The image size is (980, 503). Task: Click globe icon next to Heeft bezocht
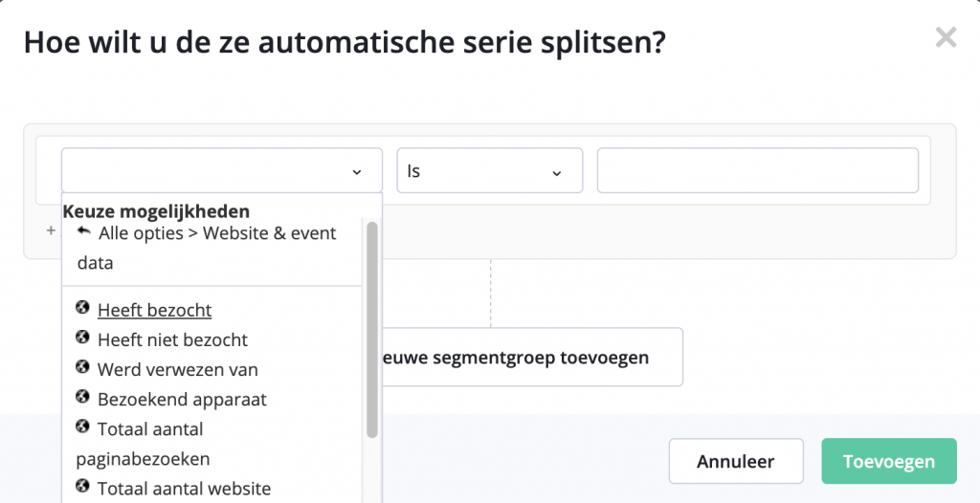click(82, 307)
